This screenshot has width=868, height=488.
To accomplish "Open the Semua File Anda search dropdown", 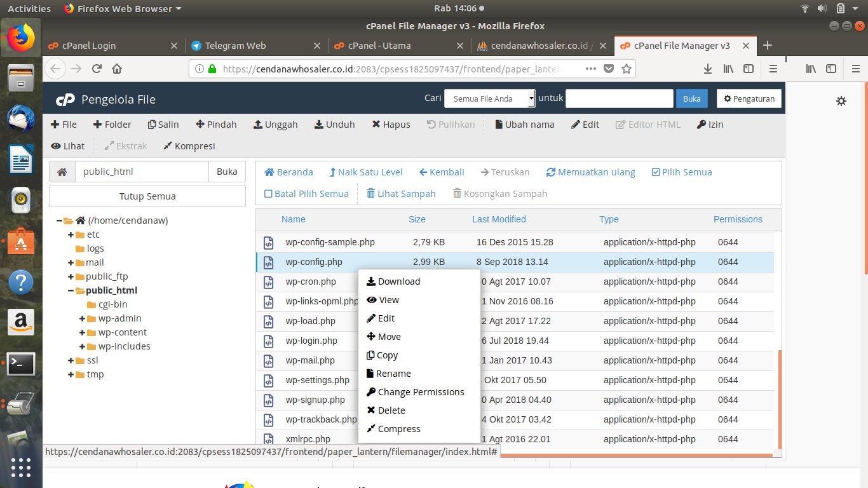I will (x=489, y=98).
